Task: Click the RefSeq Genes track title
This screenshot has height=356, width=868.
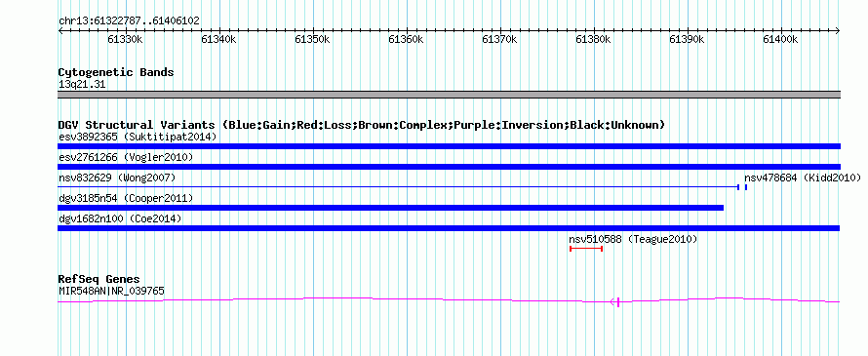Action: (x=99, y=279)
